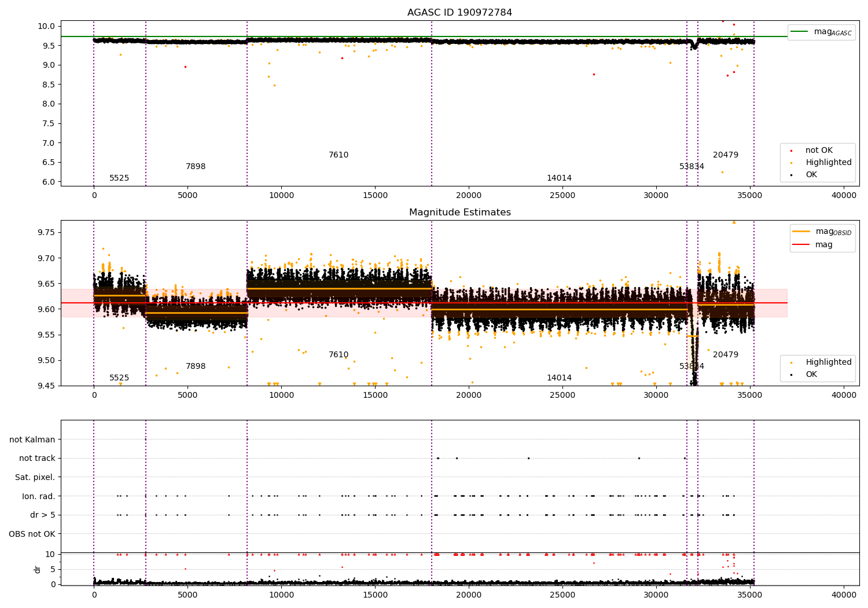Click the red dot key beside "not OK"

791,151
